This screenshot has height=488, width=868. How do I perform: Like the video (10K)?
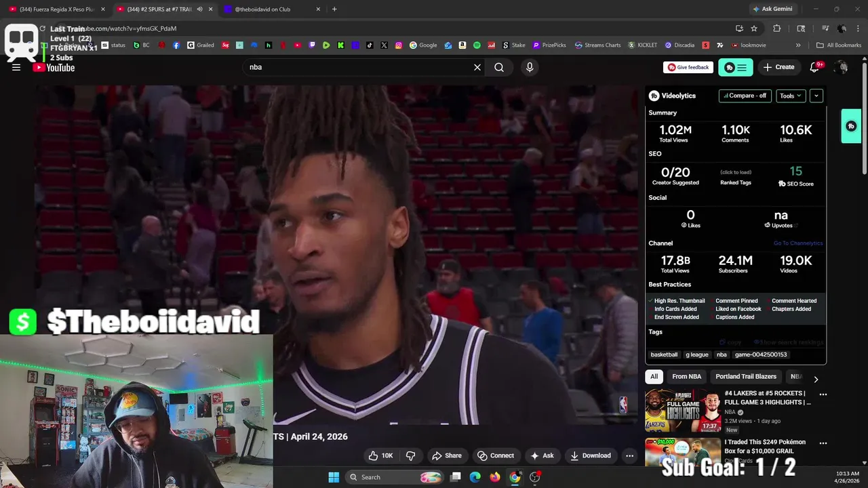coord(380,455)
